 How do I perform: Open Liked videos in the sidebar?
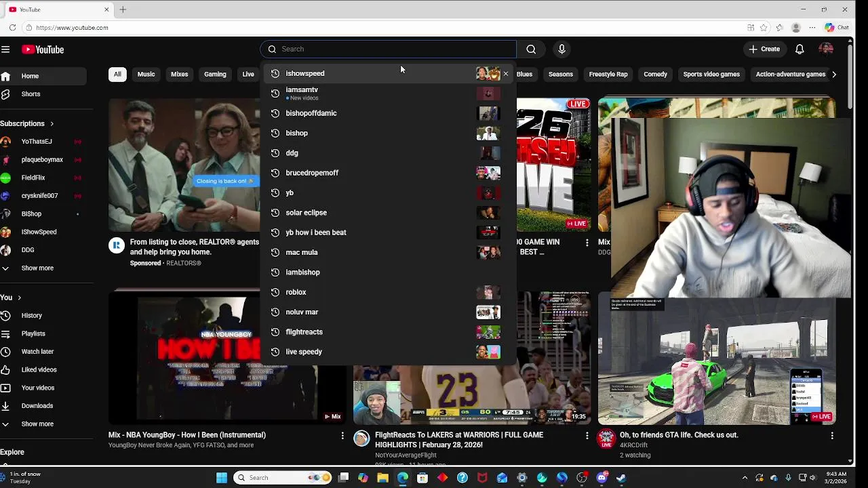click(x=39, y=370)
